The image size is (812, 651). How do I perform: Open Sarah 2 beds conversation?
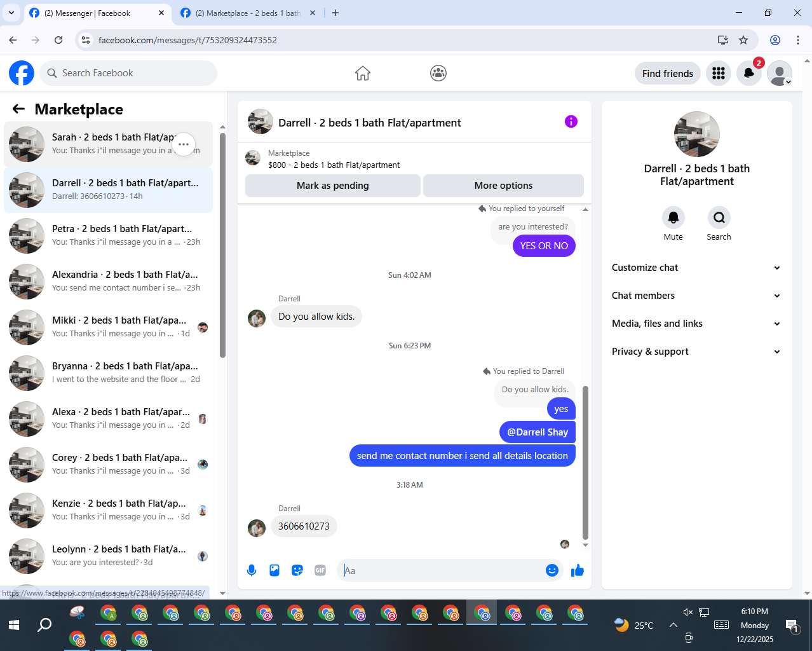108,144
